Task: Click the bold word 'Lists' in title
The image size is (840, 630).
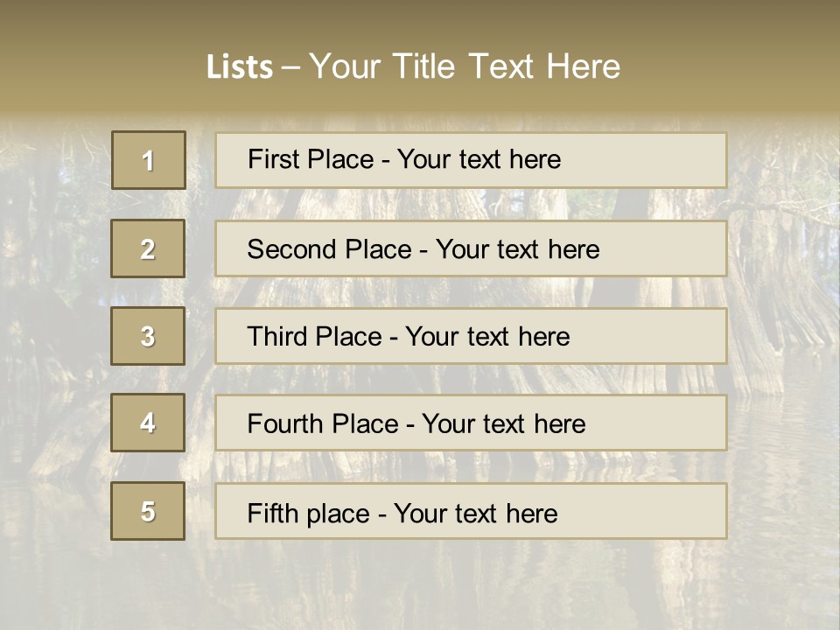Action: 240,67
